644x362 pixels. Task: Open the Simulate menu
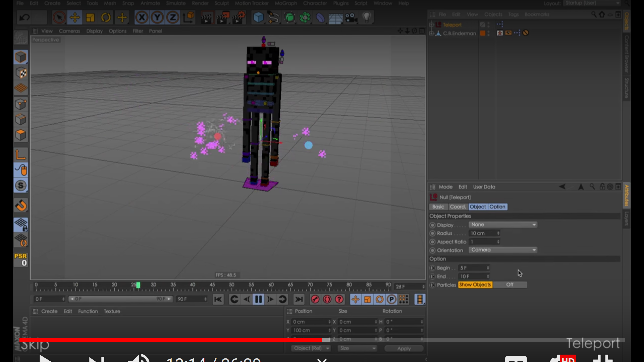click(176, 3)
